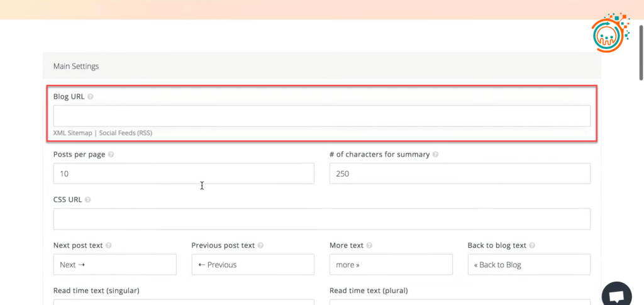
Task: Open the Social Feeds (RSS) link
Action: (126, 133)
